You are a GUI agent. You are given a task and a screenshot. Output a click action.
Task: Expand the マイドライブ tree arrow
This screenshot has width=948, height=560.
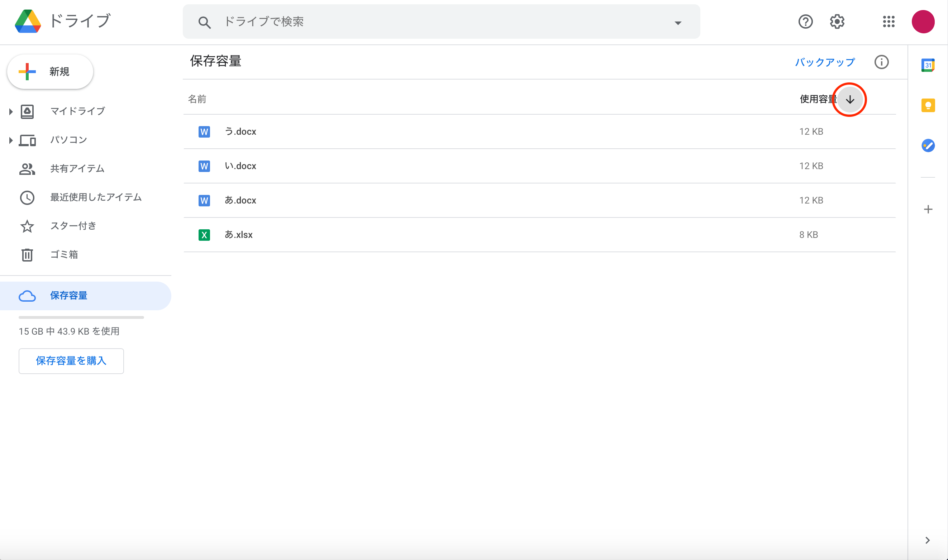(x=11, y=111)
